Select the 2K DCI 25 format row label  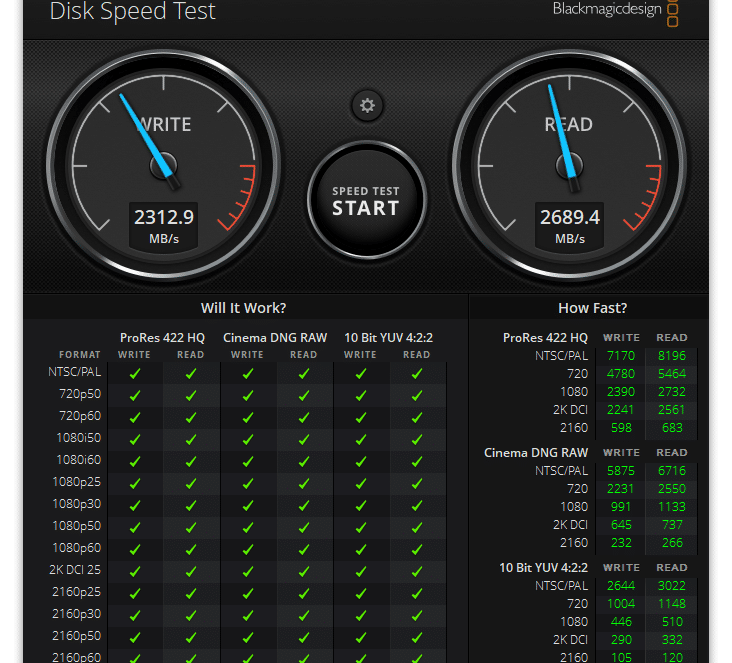[x=75, y=570]
